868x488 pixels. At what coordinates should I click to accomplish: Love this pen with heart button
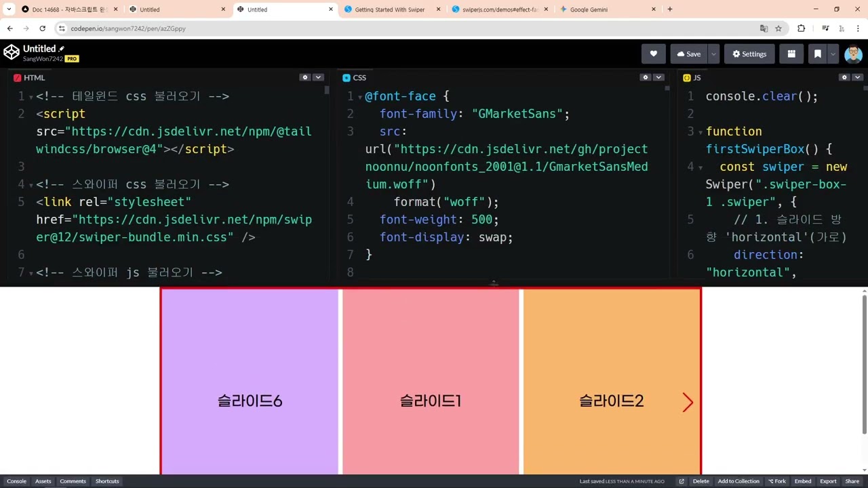point(654,54)
